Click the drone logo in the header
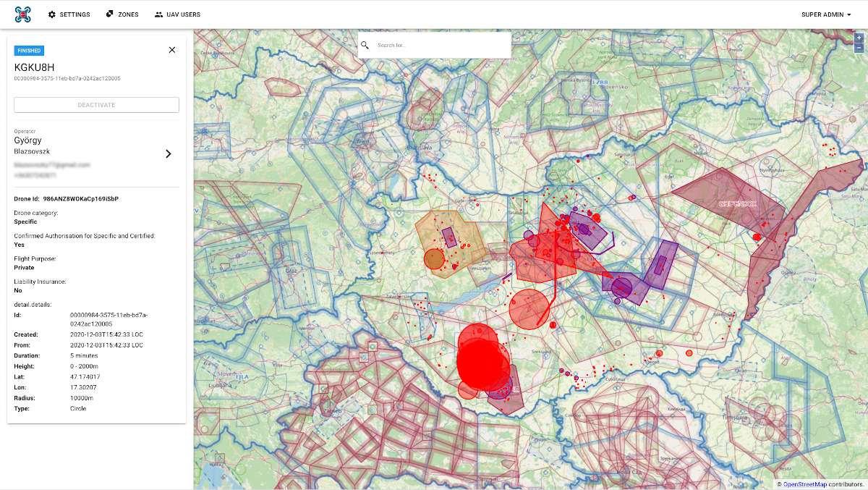Screen dimensions: 868x490 (23, 14)
